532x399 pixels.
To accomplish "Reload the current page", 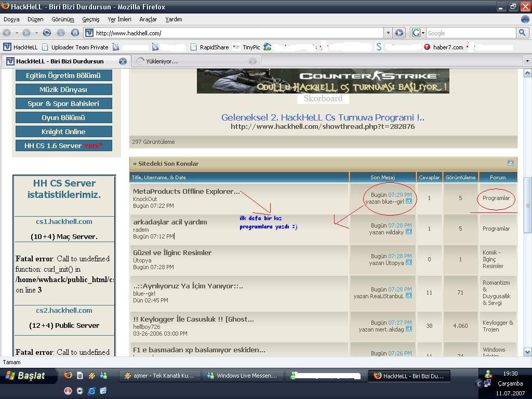I will coord(47,33).
